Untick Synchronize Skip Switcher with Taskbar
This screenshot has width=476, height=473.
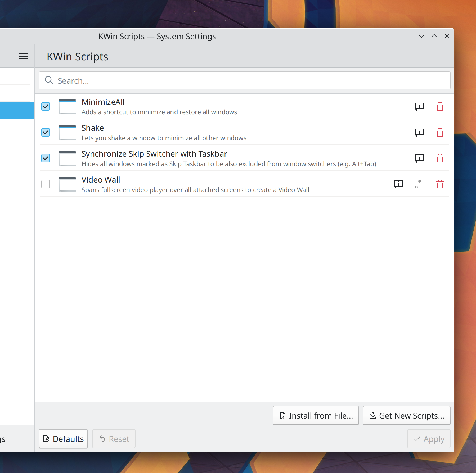(46, 158)
